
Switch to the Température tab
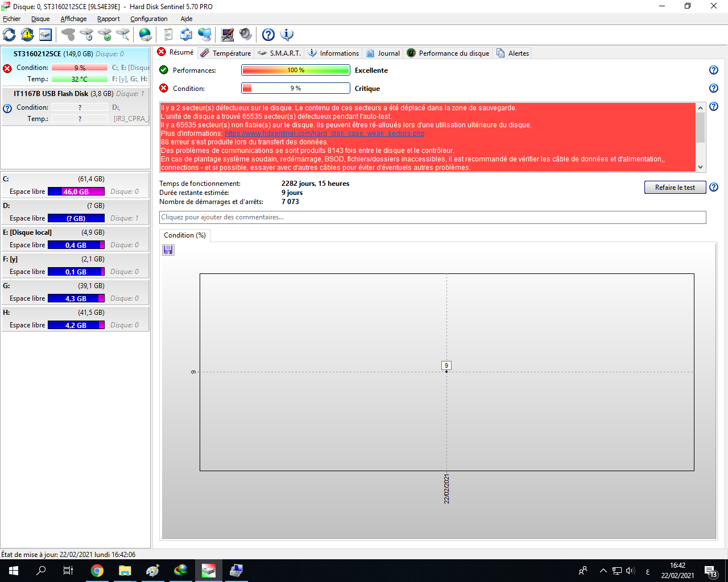coord(226,53)
